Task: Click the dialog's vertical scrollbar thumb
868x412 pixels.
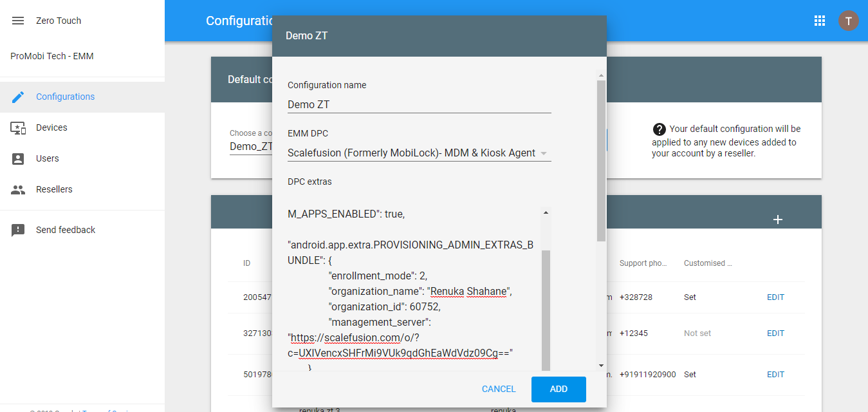Action: [601, 161]
